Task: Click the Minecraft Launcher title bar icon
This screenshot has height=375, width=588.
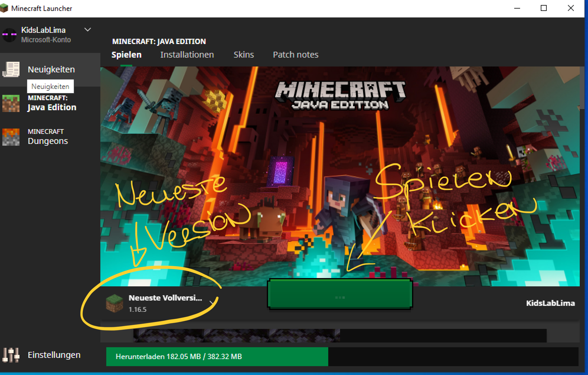Action: click(5, 8)
